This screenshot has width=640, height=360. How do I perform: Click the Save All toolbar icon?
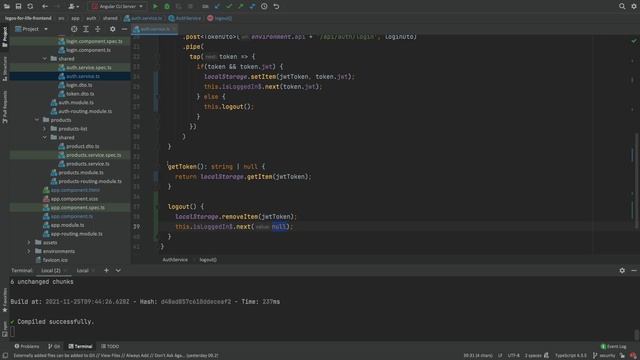(x=18, y=6)
